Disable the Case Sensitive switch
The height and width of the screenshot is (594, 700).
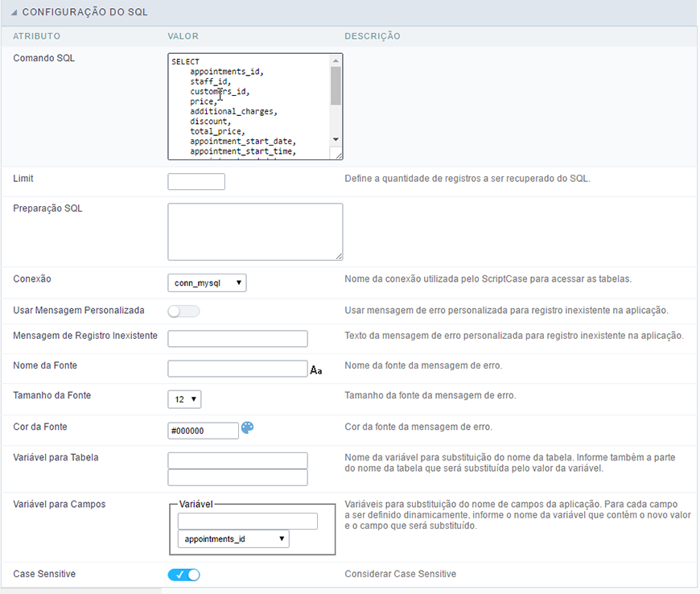coord(184,575)
